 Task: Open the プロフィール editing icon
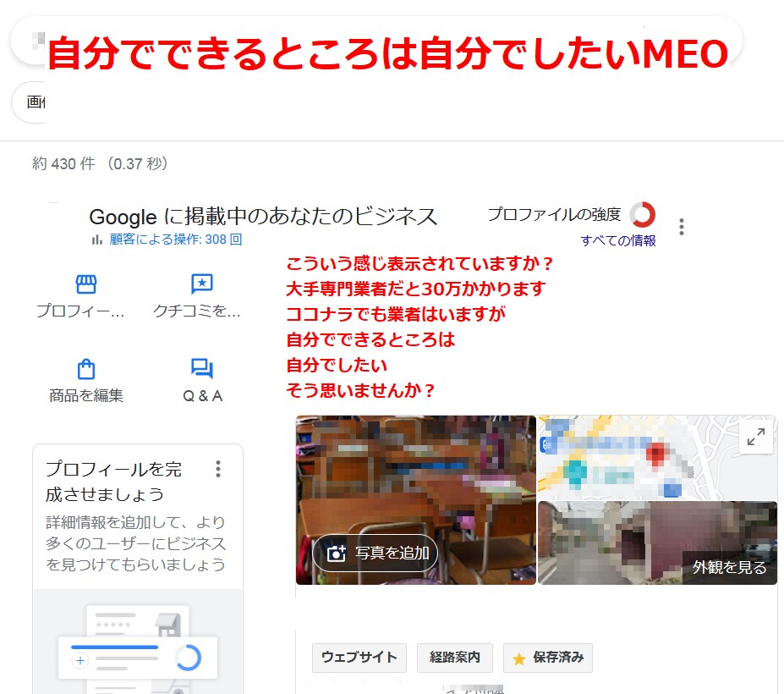point(85,284)
